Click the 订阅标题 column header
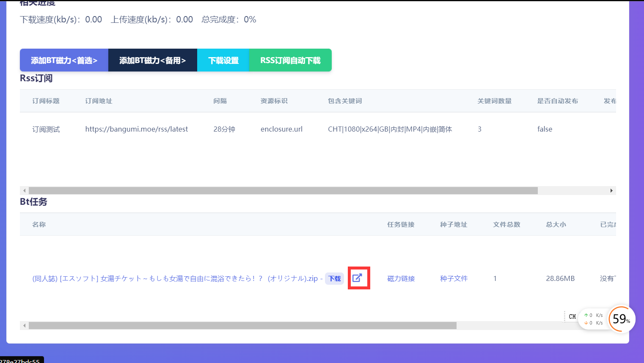 point(46,101)
